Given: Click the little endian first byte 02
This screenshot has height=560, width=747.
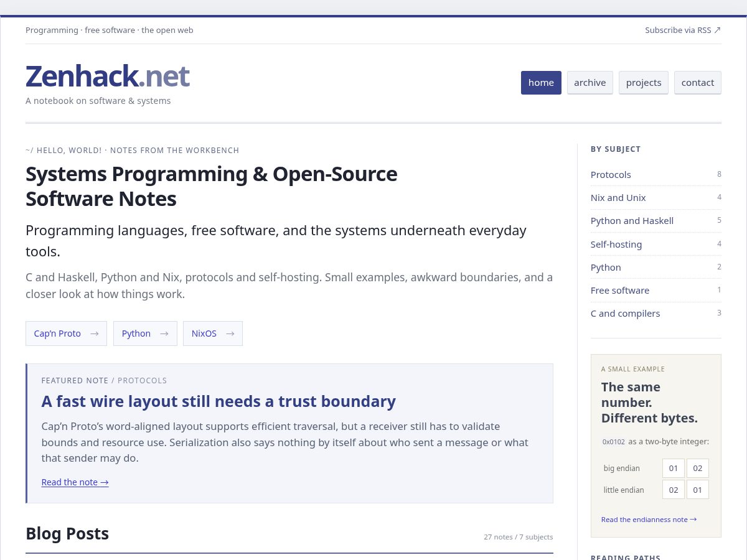Looking at the screenshot, I should pyautogui.click(x=674, y=490).
